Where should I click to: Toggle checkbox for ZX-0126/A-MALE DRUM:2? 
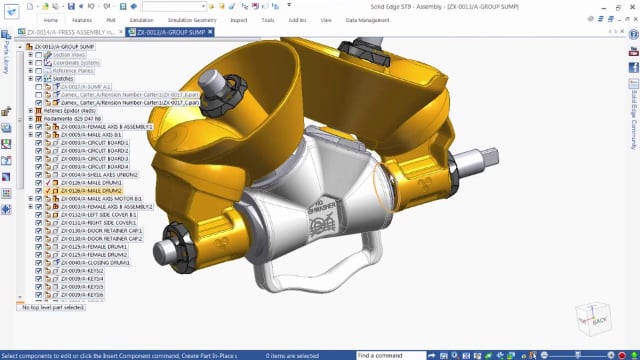pyautogui.click(x=39, y=191)
